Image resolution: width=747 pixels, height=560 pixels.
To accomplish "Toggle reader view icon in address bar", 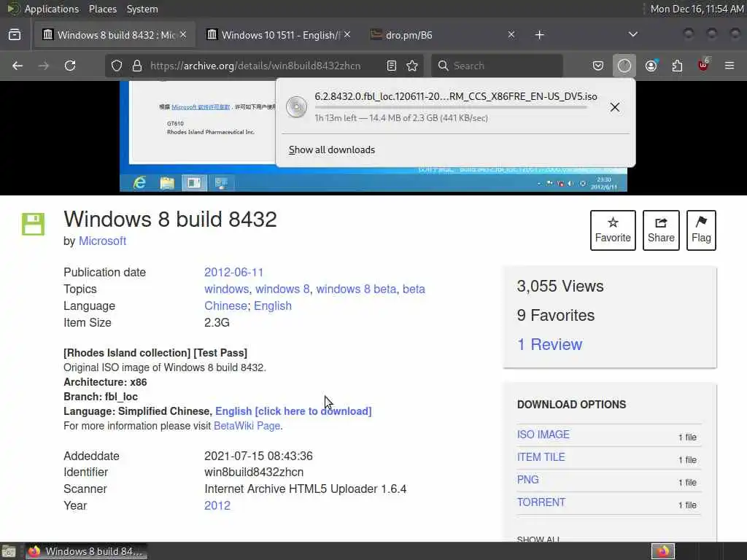I will [x=392, y=66].
